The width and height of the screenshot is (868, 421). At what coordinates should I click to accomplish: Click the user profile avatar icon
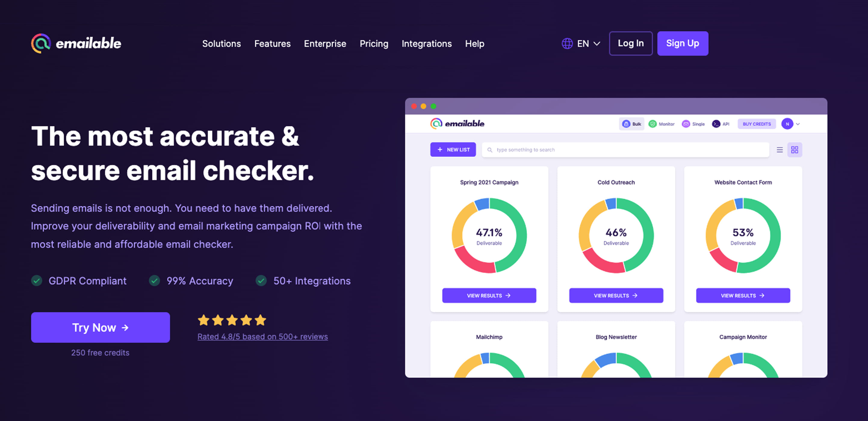(x=787, y=123)
